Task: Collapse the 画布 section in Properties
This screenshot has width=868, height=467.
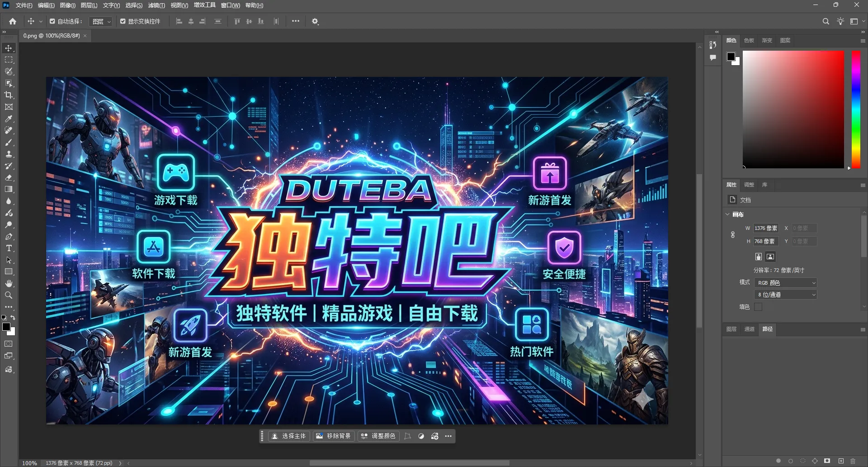Action: (727, 214)
